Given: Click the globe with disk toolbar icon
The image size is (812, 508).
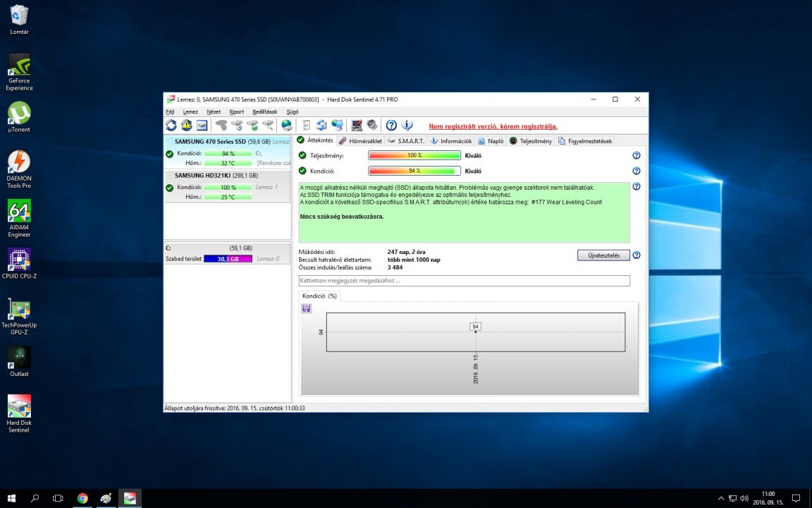Looking at the screenshot, I should pyautogui.click(x=286, y=125).
